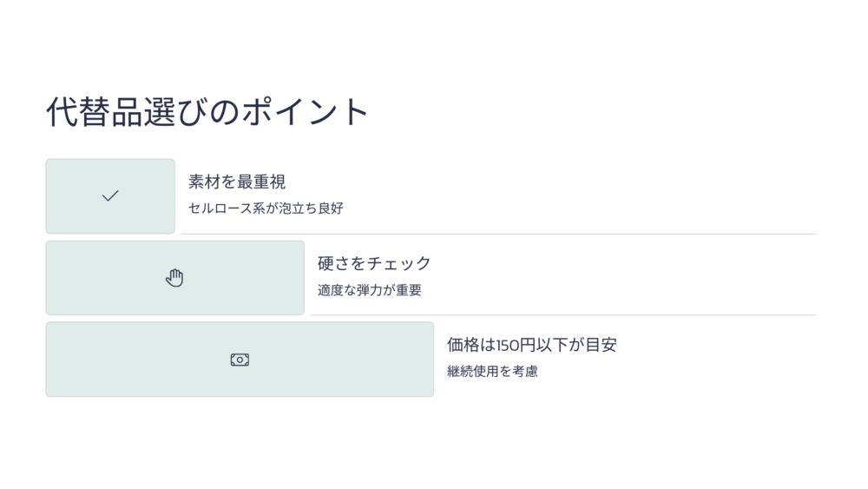Click the text 適度な弾力が重要
The width and height of the screenshot is (868, 489).
point(370,289)
